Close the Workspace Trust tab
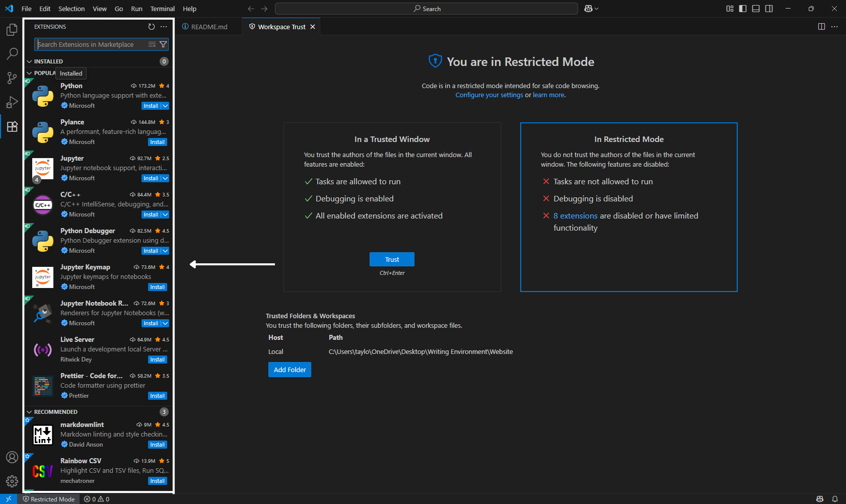This screenshot has width=846, height=504. tap(313, 27)
